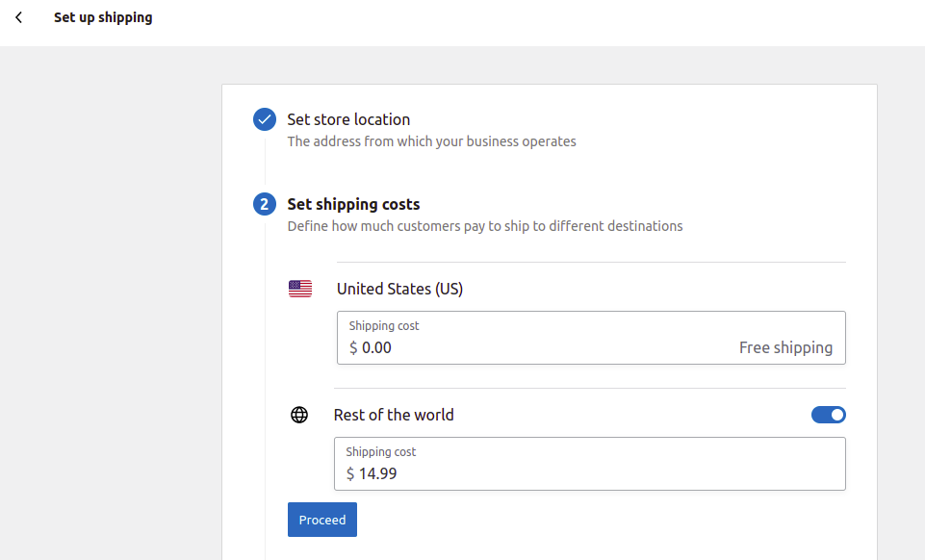
Task: Click the globe icon for Rest of world
Action: 299,415
